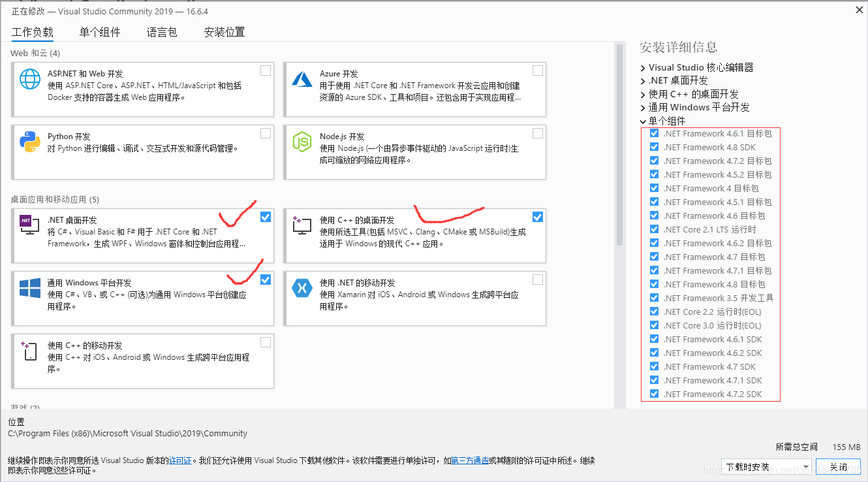The height and width of the screenshot is (482, 868).
Task: Uncheck .NET Framework 4.5.1 目标包
Action: [654, 202]
